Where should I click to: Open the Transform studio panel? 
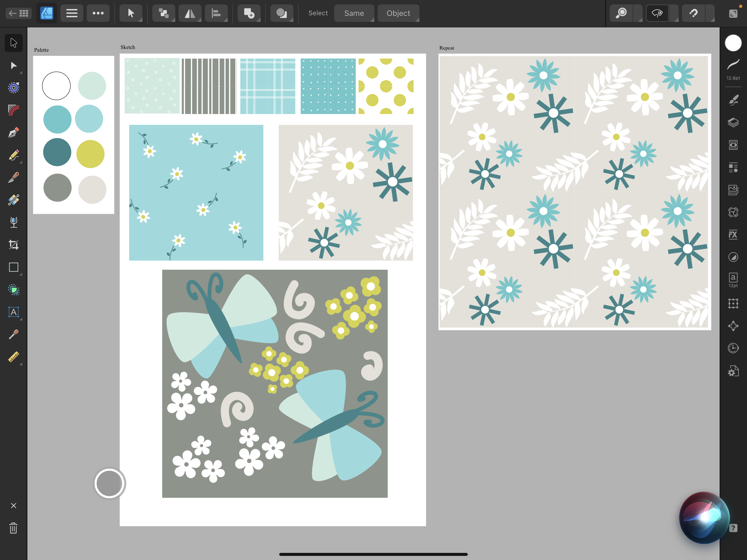coord(733,303)
